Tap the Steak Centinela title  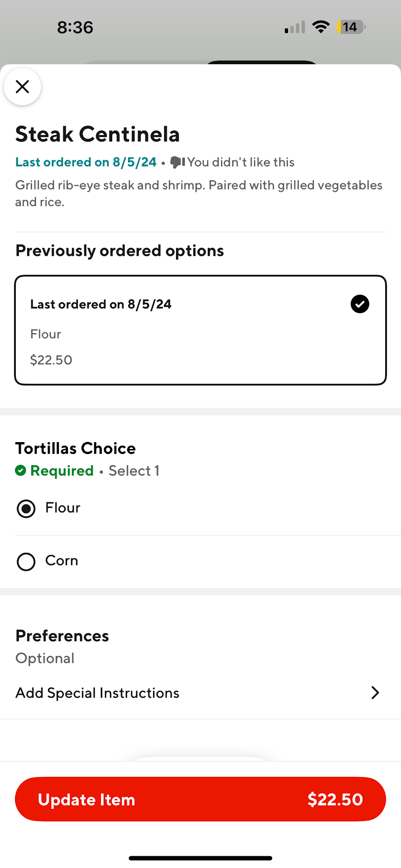click(x=98, y=134)
